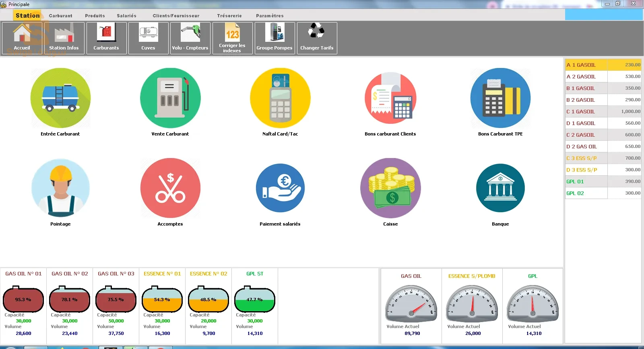The height and width of the screenshot is (349, 644).
Task: Open Bons Carburant TPE icon
Action: [500, 98]
